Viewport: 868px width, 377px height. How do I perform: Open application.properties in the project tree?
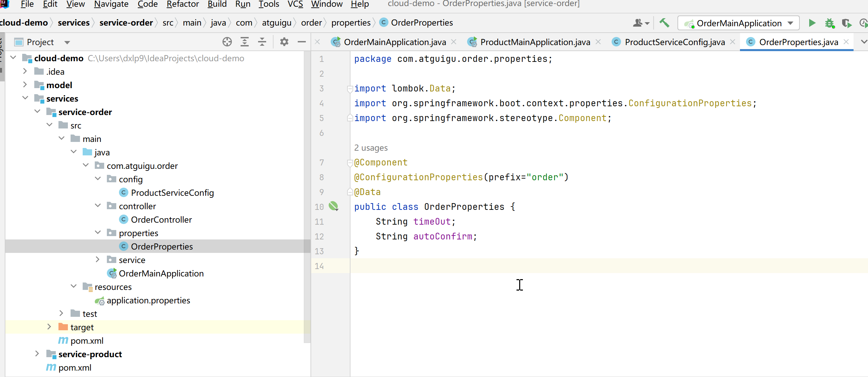(x=148, y=300)
